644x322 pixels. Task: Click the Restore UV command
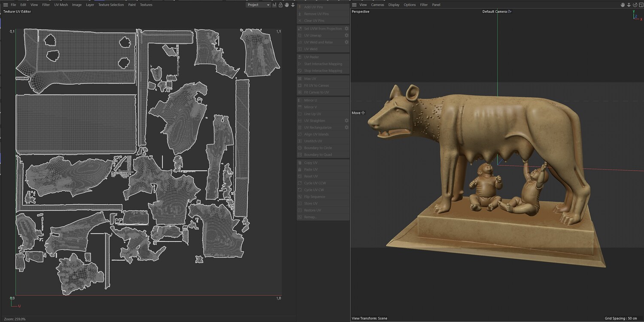pyautogui.click(x=323, y=210)
